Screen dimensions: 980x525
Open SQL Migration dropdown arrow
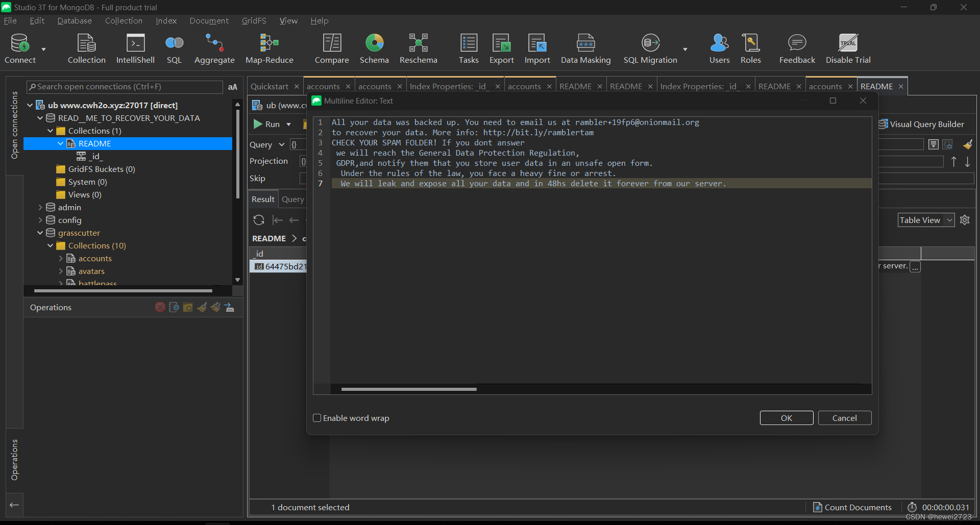pos(685,49)
